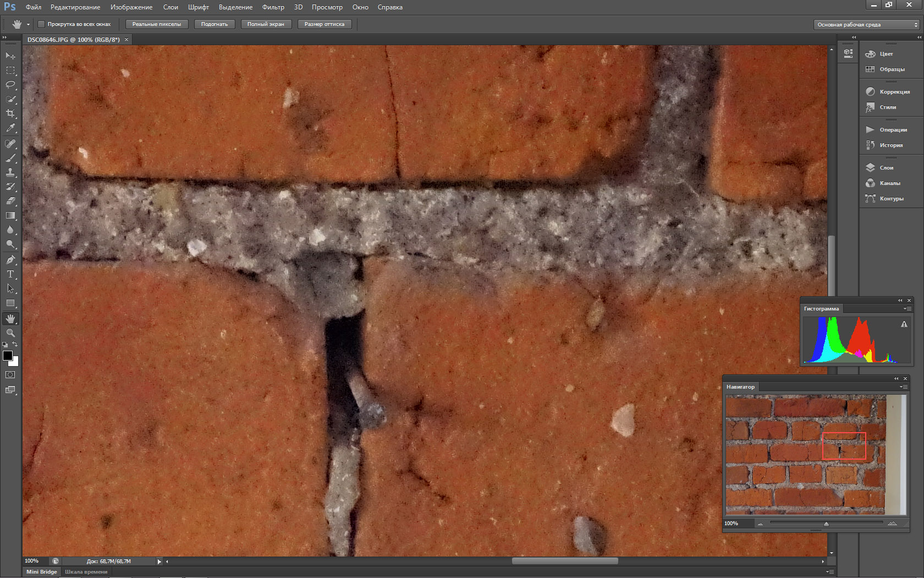
Task: Select the Crop tool
Action: click(x=10, y=113)
